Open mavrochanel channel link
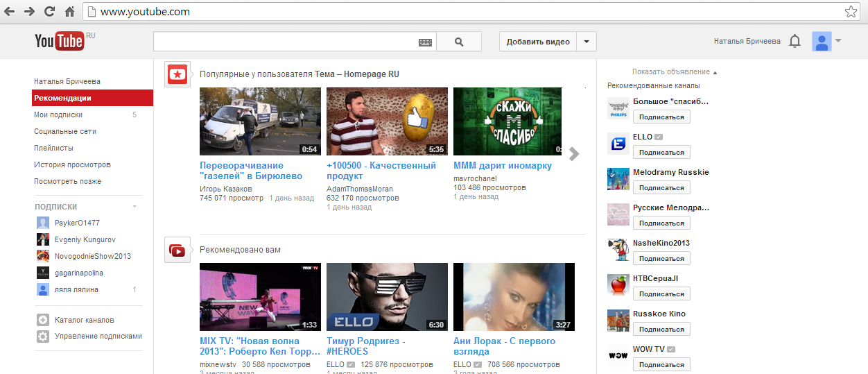This screenshot has height=374, width=868. coord(475,179)
